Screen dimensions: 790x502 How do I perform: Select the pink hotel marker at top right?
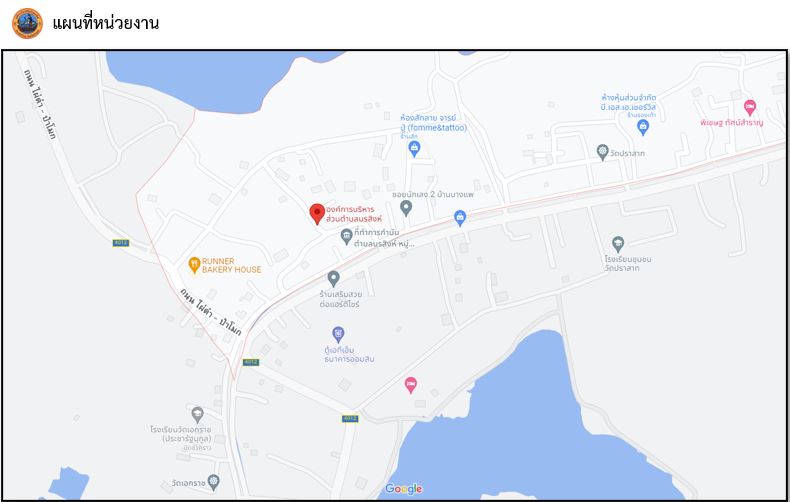click(x=750, y=107)
